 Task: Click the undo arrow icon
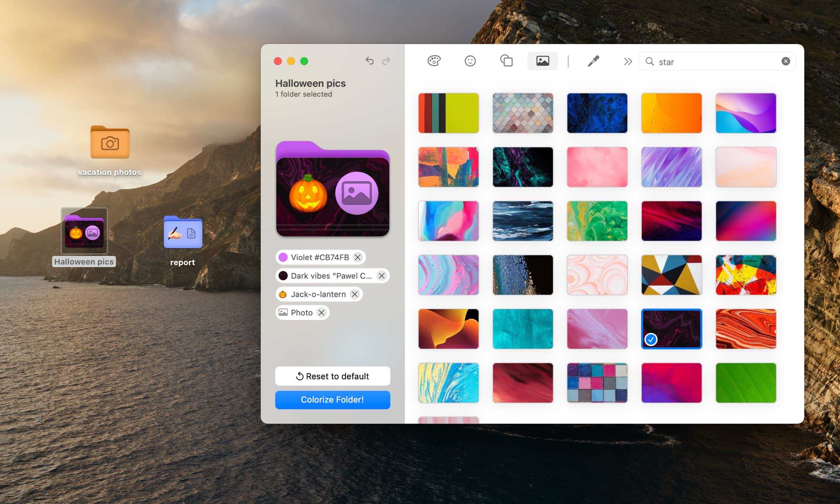(x=370, y=61)
